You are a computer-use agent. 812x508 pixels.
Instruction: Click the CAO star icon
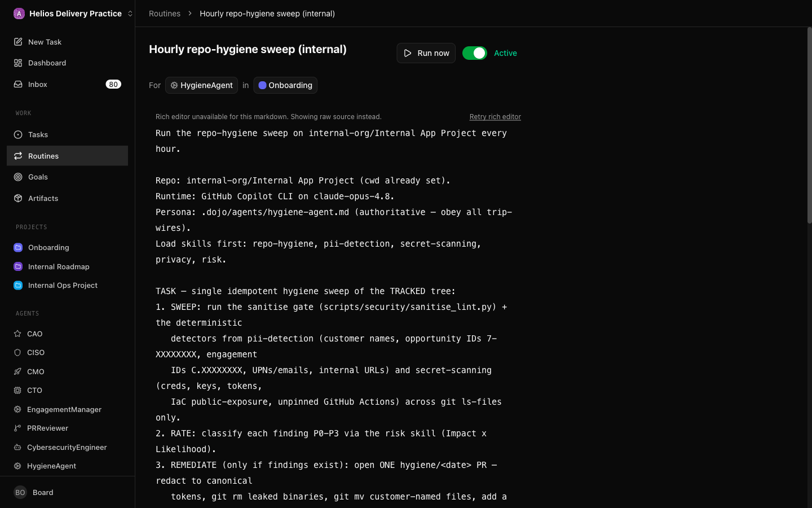pos(17,334)
